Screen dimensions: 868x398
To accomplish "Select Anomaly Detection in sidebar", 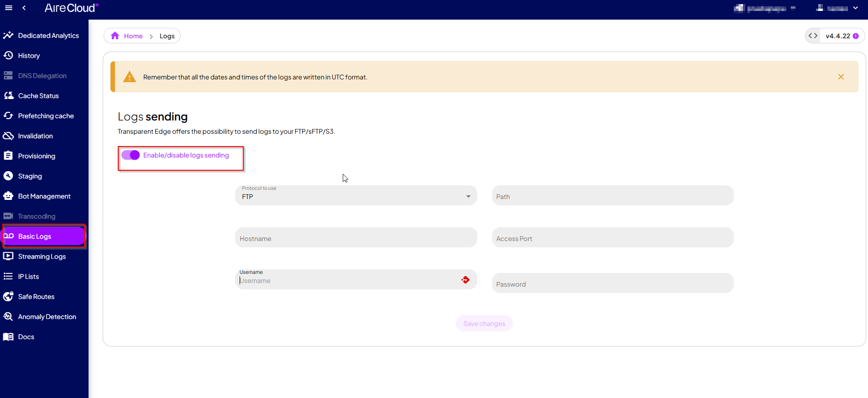I will tap(44, 316).
